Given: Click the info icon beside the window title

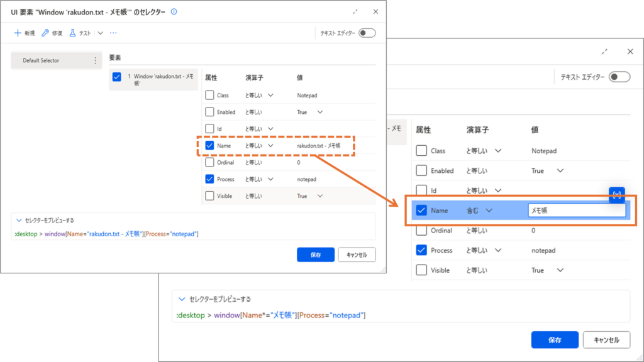Looking at the screenshot, I should (174, 11).
